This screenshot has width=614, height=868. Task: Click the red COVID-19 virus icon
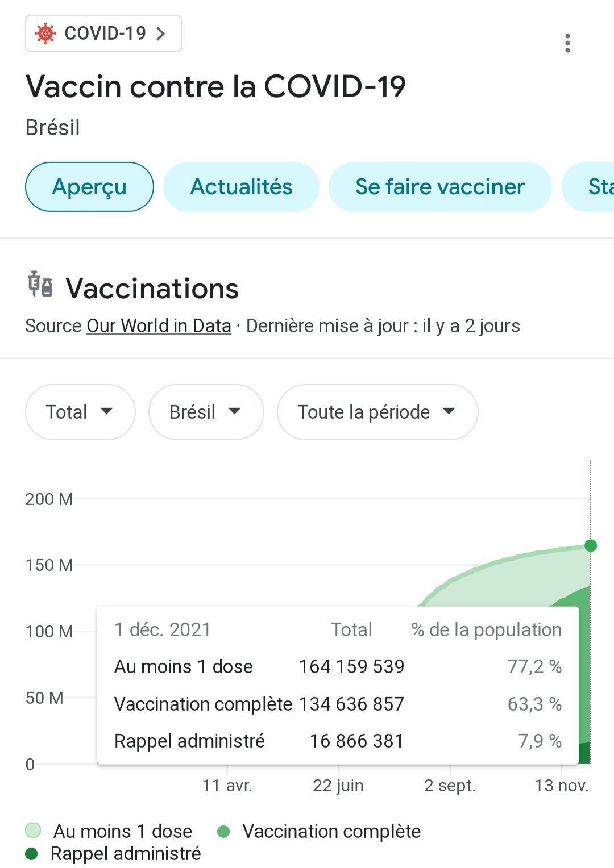click(x=45, y=34)
